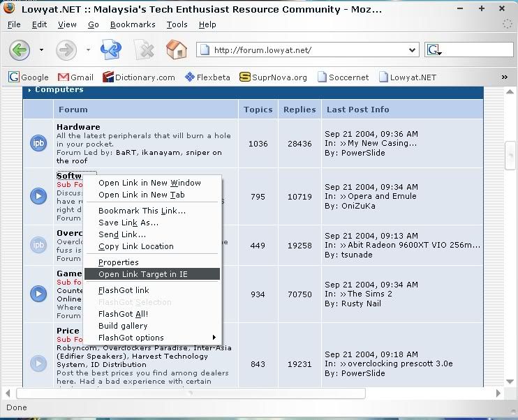Show more bookmarks with the chevron

(x=505, y=77)
